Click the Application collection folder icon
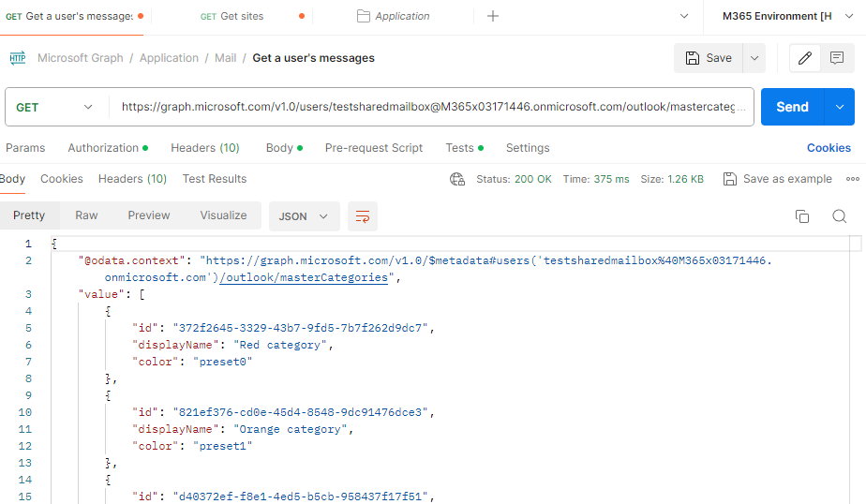This screenshot has width=866, height=504. 364,16
